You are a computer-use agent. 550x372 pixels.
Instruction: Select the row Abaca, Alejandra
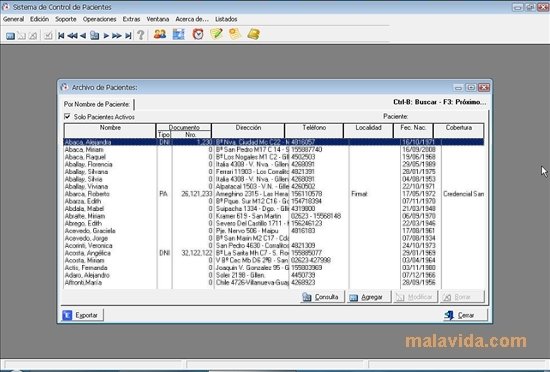274,142
